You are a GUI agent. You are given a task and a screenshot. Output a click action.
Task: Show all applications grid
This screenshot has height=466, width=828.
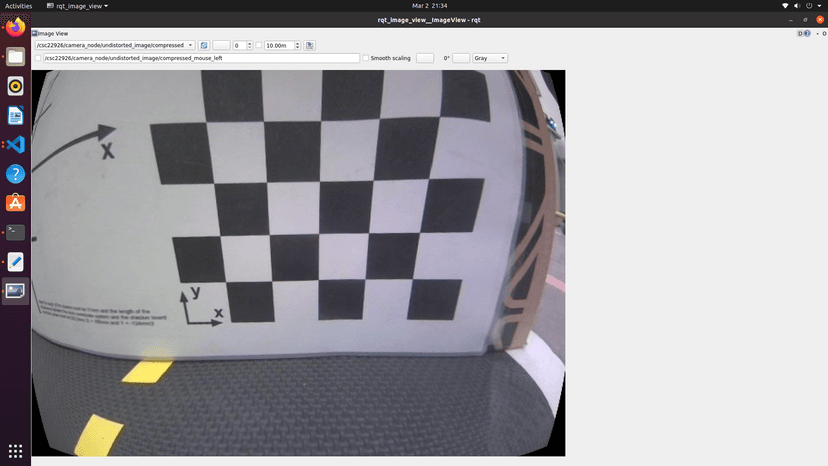15,451
